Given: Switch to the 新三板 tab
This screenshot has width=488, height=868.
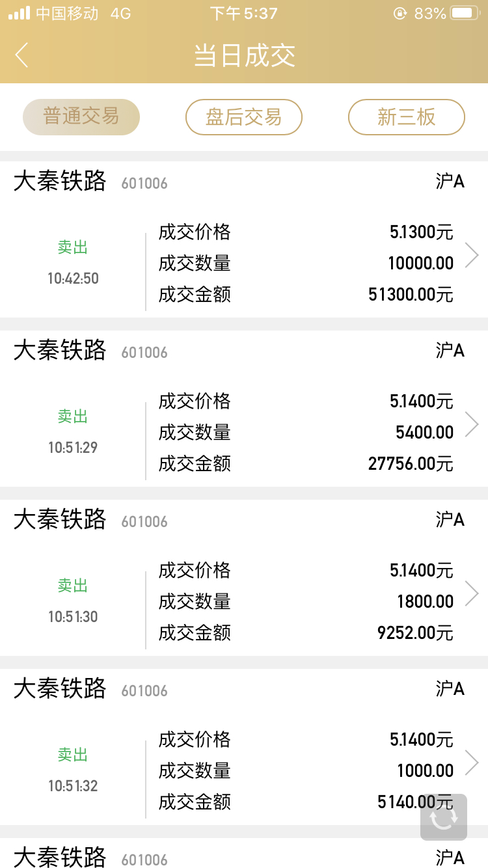Looking at the screenshot, I should click(407, 117).
